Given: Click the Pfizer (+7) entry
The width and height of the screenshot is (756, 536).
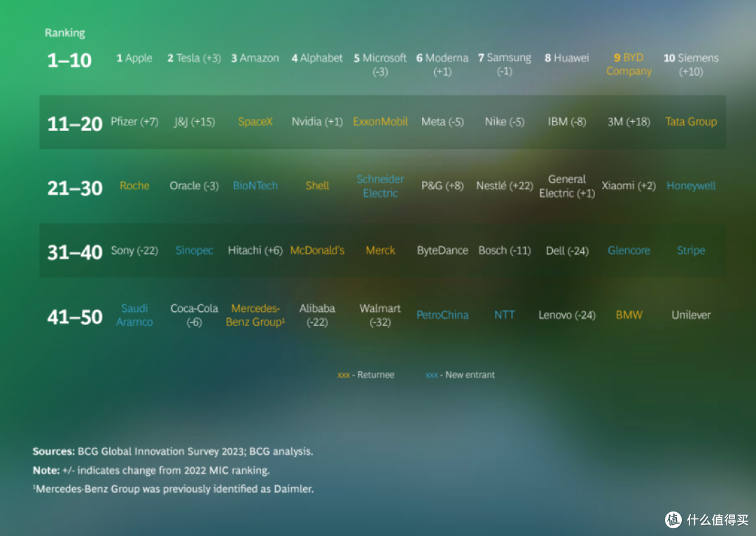Looking at the screenshot, I should click(x=134, y=122).
